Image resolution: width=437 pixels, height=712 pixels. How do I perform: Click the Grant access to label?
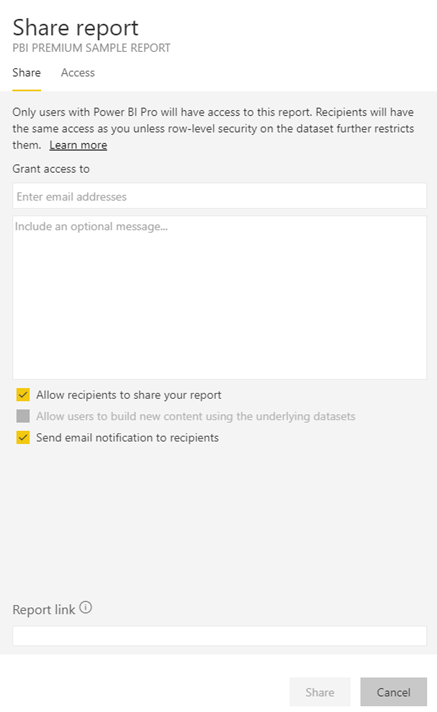pyautogui.click(x=51, y=169)
